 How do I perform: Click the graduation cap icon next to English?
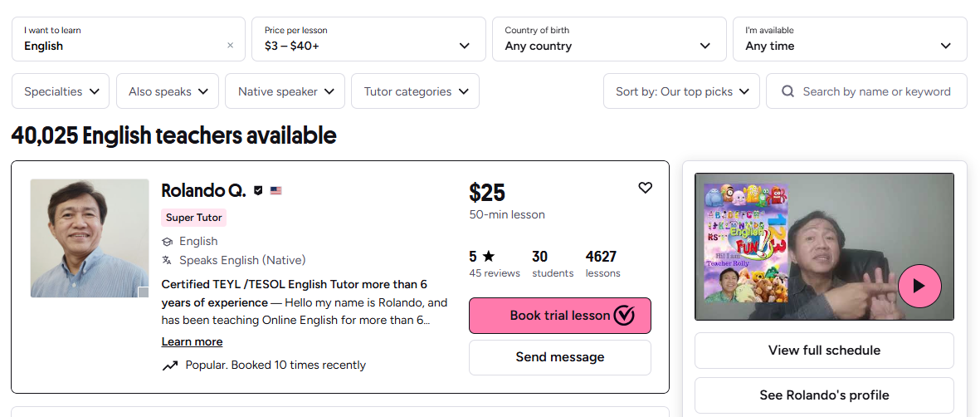coord(168,241)
